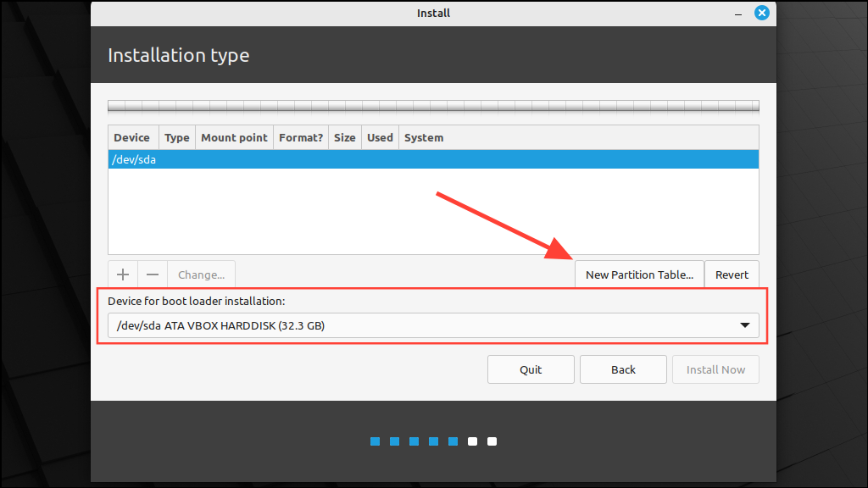868x488 pixels.
Task: Click the Format? column header
Action: 300,137
